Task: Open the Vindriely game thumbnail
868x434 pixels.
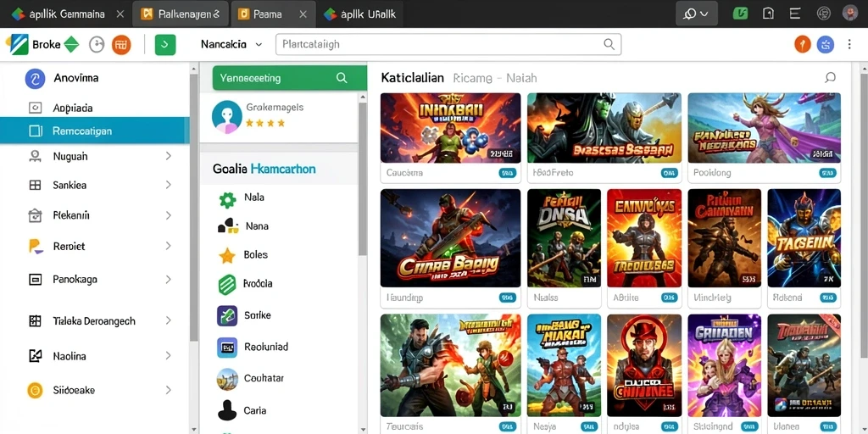Action: [x=725, y=238]
